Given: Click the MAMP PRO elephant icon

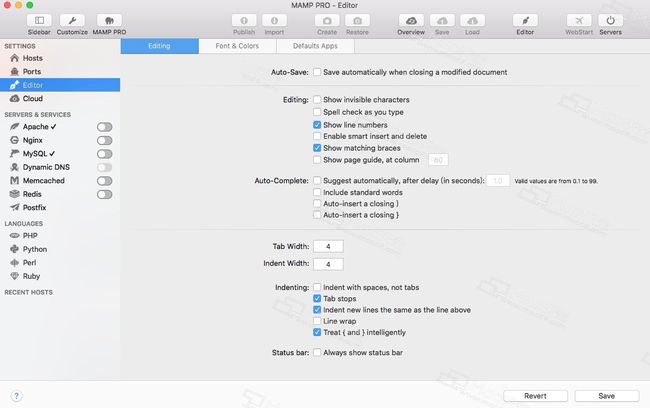Looking at the screenshot, I should pyautogui.click(x=109, y=20).
